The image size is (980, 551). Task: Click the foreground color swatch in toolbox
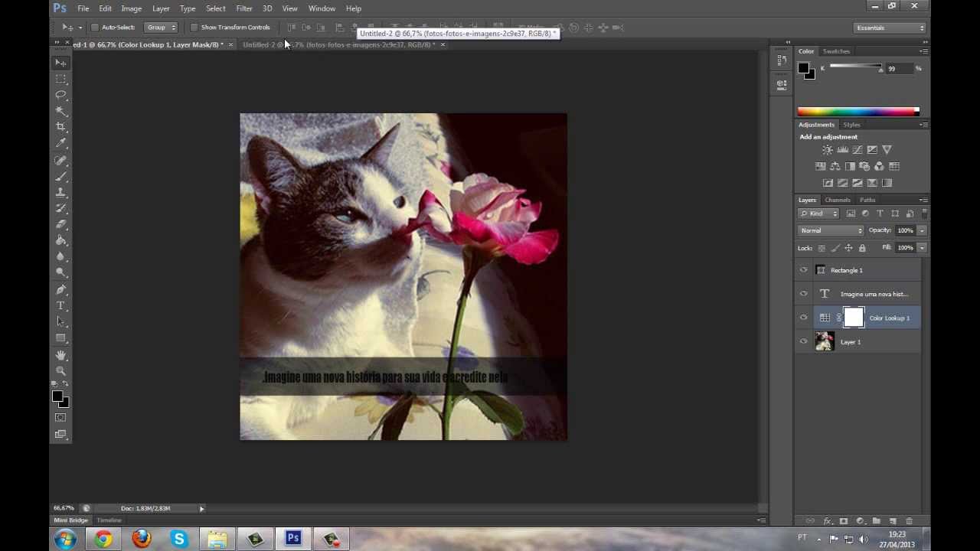coord(57,396)
